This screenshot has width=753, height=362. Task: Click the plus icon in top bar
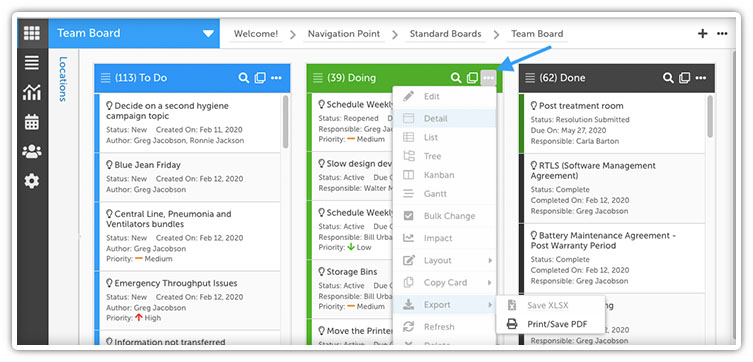pos(703,33)
